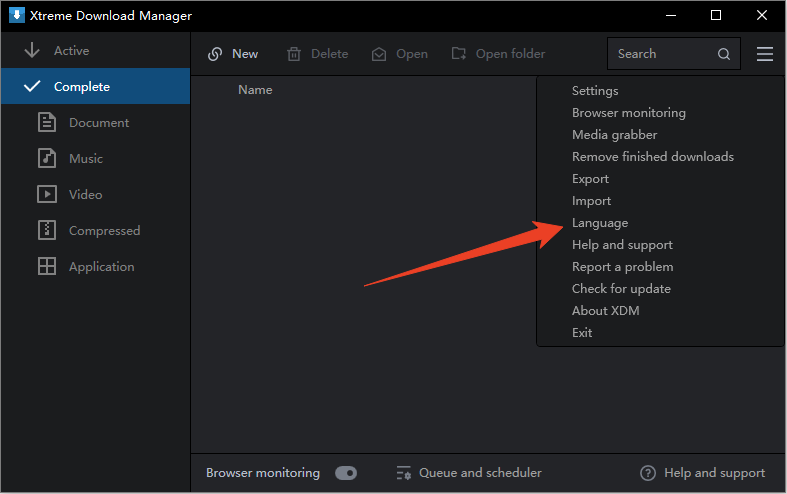Click the Application grid category icon

[47, 266]
